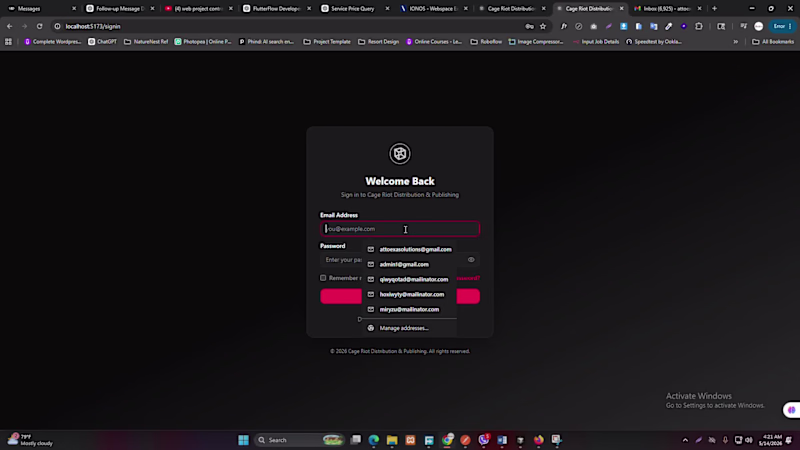Open the taskbar clock showing 4:21 AM
Viewport: 800px width, 450px height.
point(770,440)
